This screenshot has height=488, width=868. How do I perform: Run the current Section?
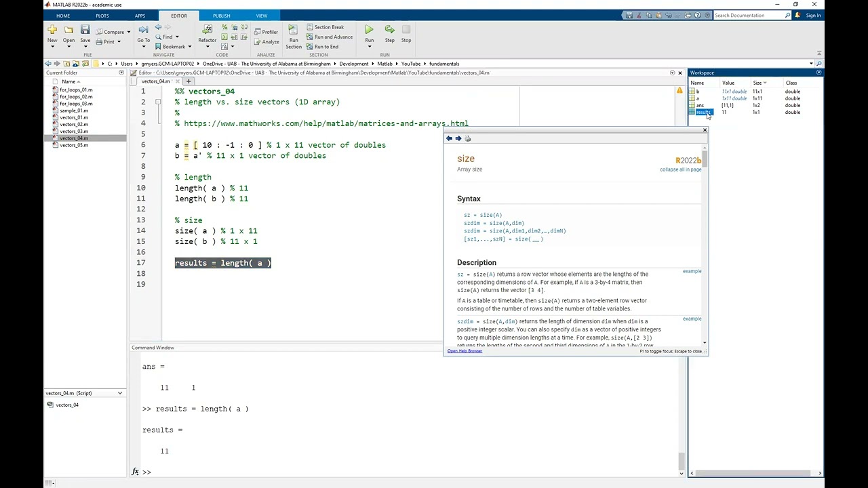(x=294, y=37)
